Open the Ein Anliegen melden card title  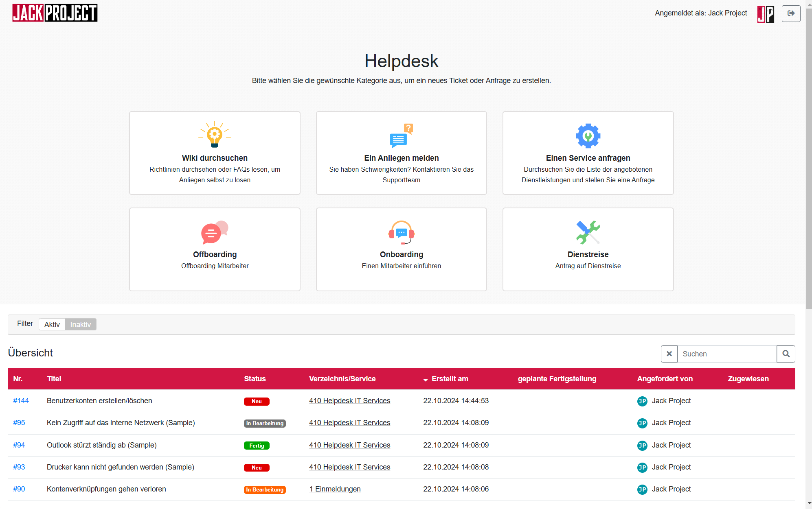pyautogui.click(x=402, y=158)
